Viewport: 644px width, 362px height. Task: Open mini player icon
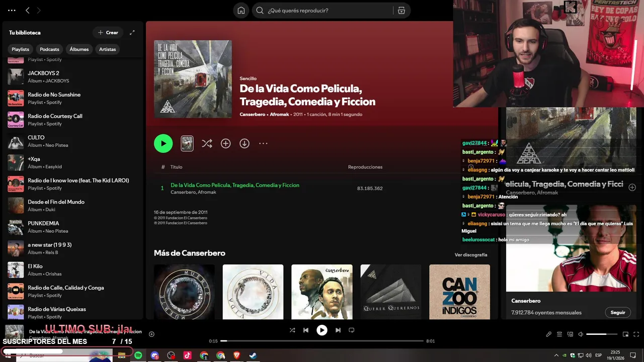click(625, 334)
